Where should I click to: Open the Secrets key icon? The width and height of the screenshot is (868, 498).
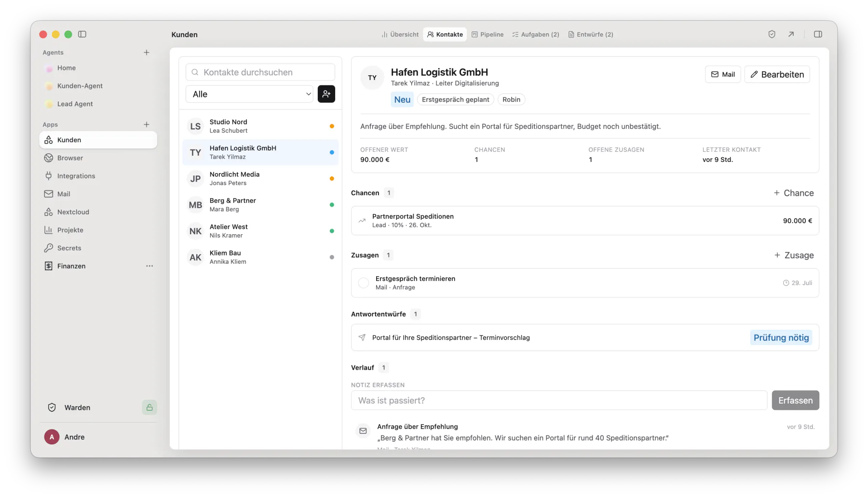pyautogui.click(x=49, y=248)
